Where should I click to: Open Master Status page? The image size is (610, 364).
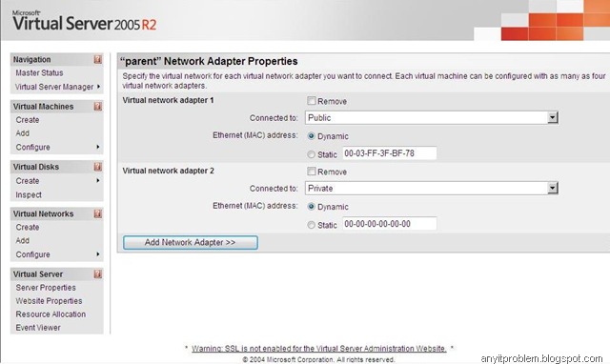click(39, 73)
